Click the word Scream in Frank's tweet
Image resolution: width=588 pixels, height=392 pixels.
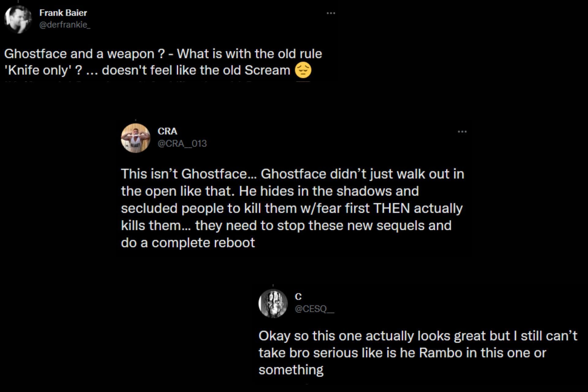coord(267,70)
